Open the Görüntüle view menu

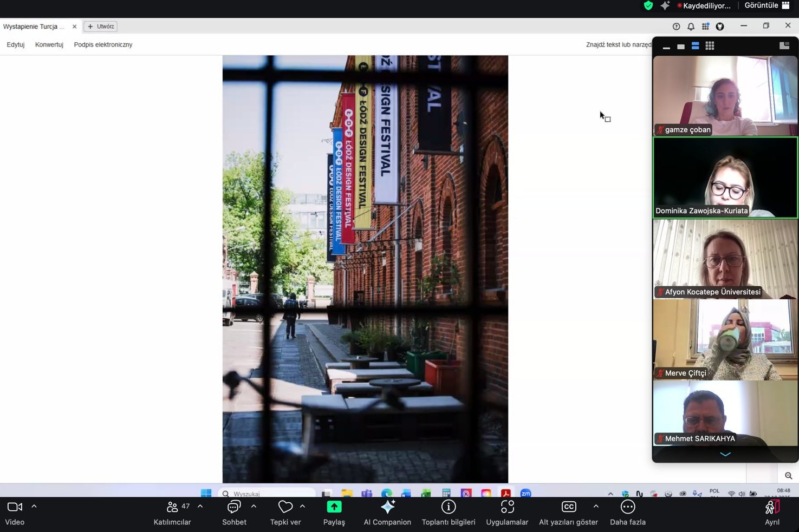(766, 6)
